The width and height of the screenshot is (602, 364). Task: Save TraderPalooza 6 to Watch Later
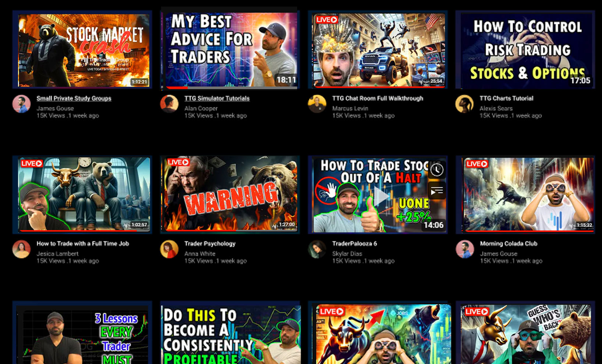click(436, 171)
